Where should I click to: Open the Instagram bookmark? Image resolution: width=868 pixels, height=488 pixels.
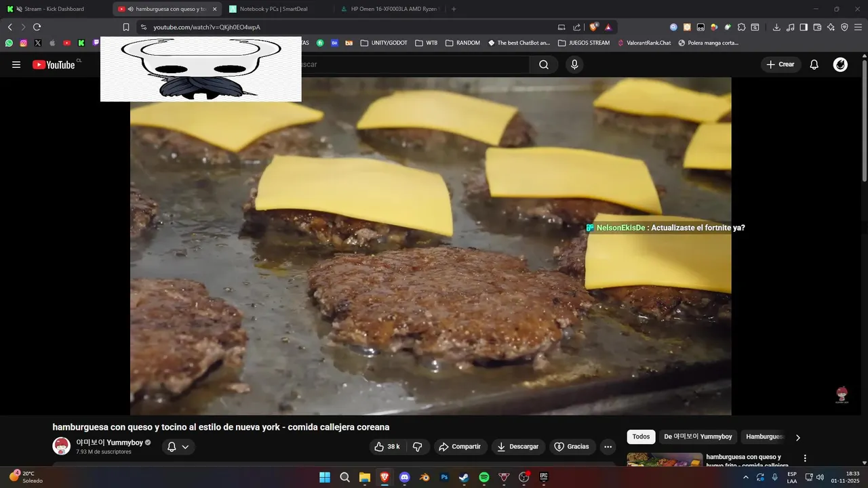coord(23,43)
